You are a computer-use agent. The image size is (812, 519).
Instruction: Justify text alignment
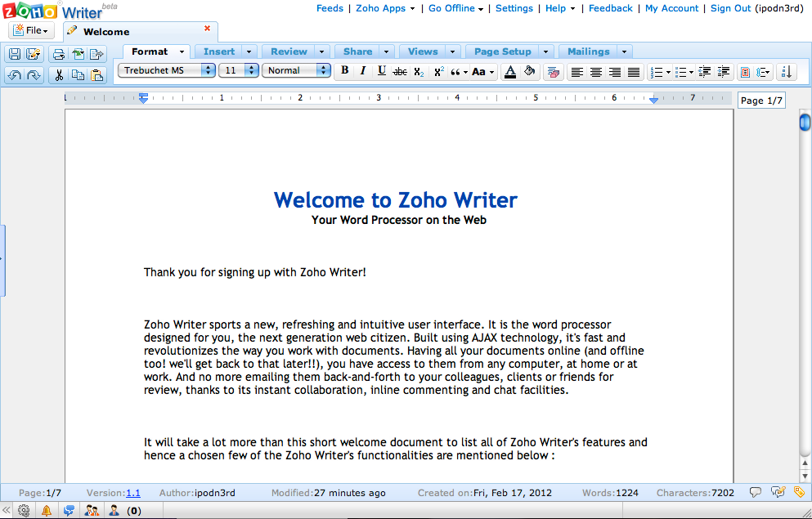pos(634,72)
